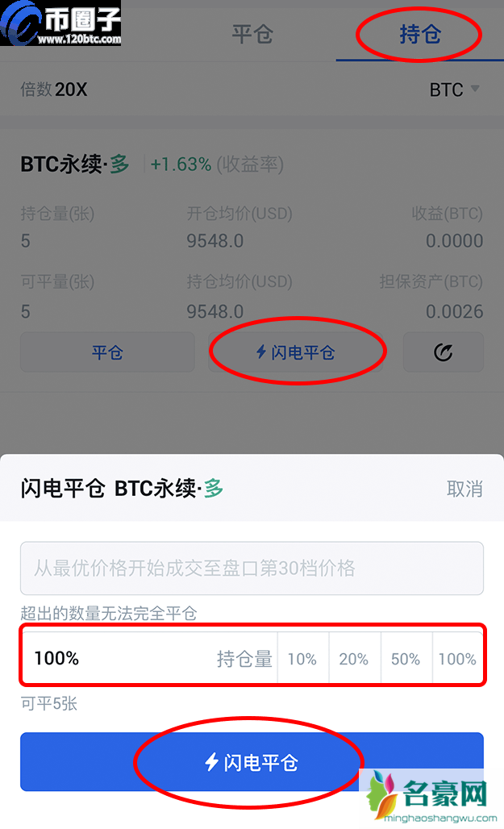The height and width of the screenshot is (829, 504).
Task: Click the 平仓 button under the position
Action: [x=107, y=352]
